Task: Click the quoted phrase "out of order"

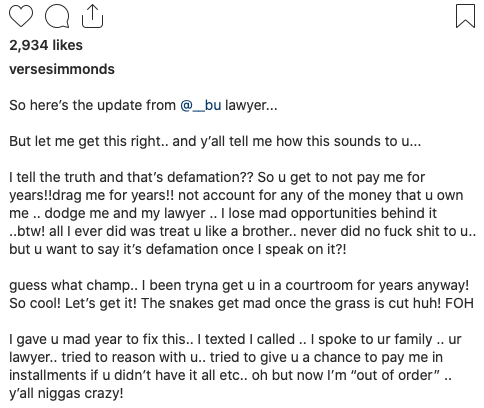Action: tap(398, 375)
